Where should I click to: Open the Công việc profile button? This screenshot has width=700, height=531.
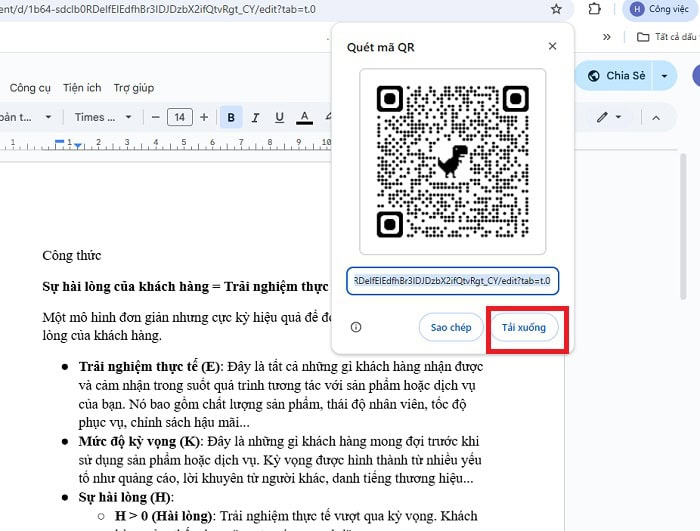pos(661,9)
